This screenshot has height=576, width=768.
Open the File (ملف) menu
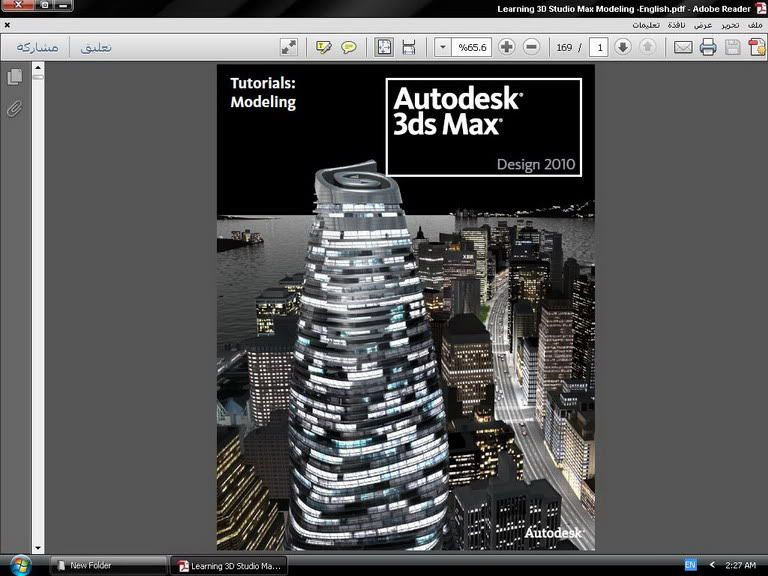pyautogui.click(x=755, y=25)
